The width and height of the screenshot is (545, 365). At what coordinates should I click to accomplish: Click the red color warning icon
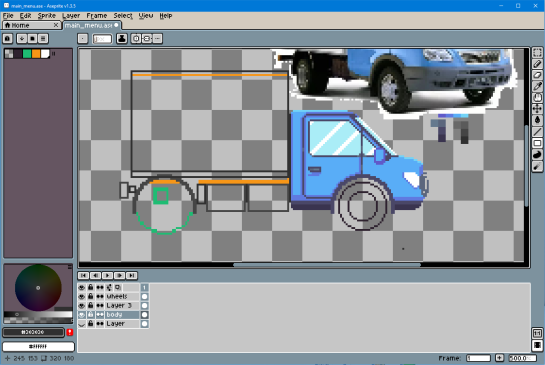pos(70,332)
